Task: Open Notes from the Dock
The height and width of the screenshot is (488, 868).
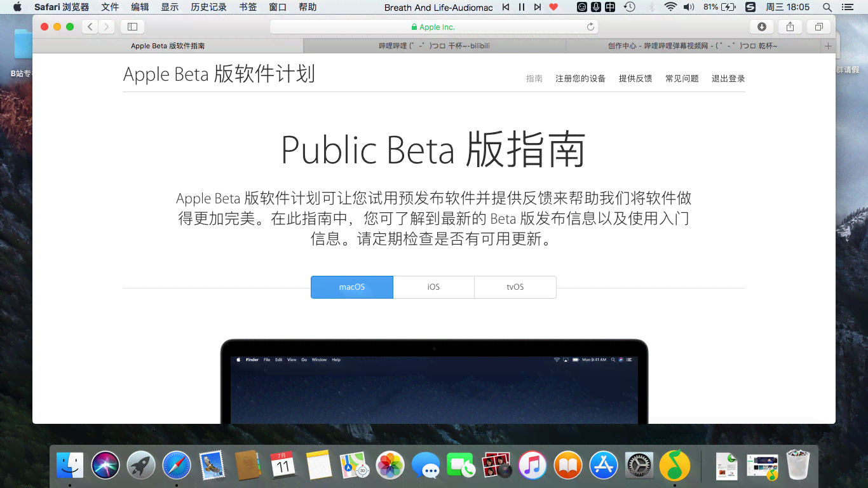Action: pos(319,466)
